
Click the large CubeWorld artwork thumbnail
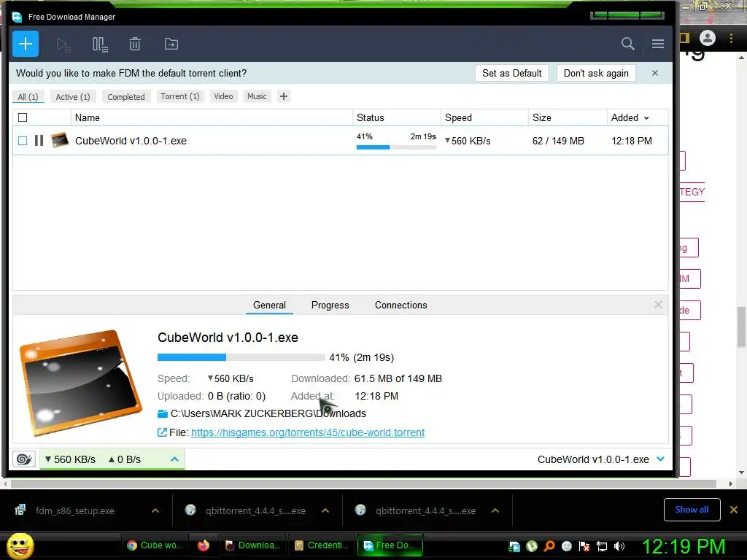80,382
